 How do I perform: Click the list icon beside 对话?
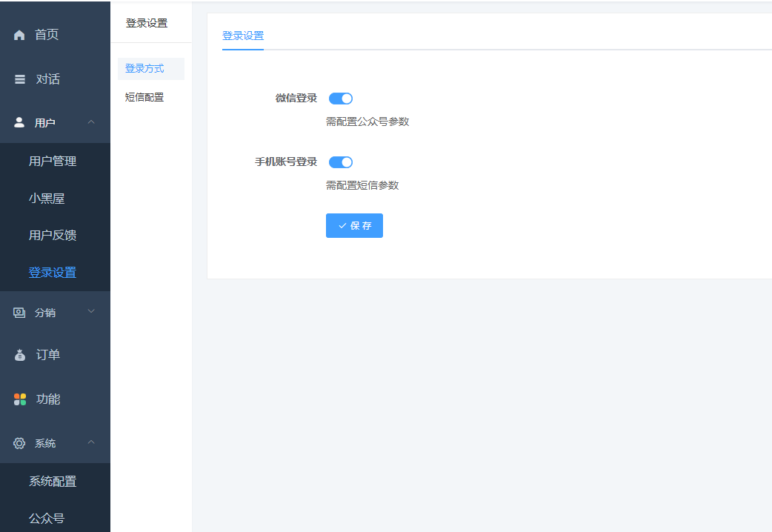click(20, 79)
